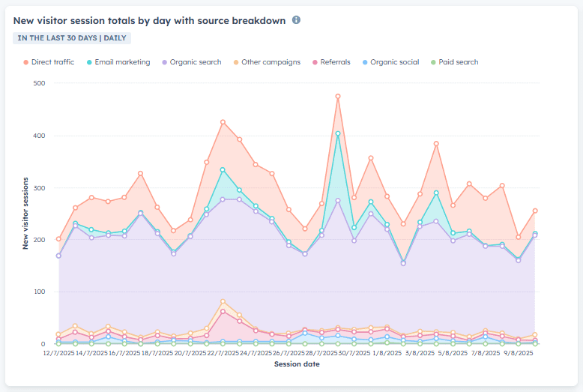Click the Referrals peak point near 22/7/2025
Viewport: 583px width, 392px height.
tap(223, 311)
